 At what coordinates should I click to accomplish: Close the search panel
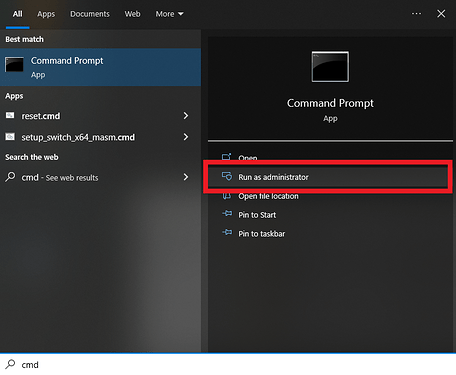pos(441,14)
